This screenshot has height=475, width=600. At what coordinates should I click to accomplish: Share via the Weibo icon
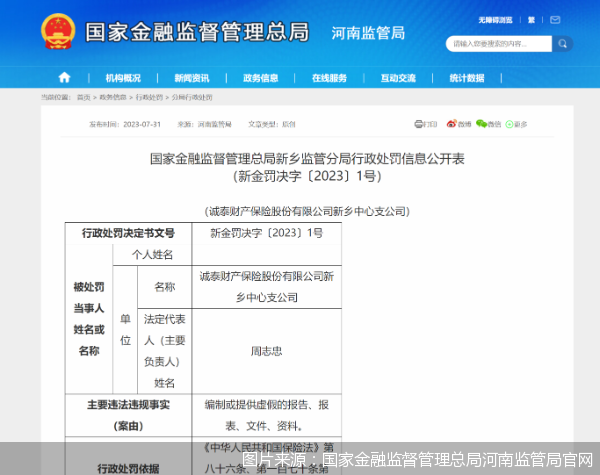click(452, 124)
